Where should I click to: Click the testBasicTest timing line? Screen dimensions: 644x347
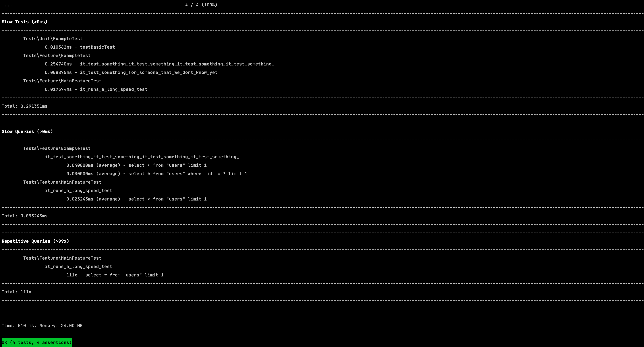[80, 47]
